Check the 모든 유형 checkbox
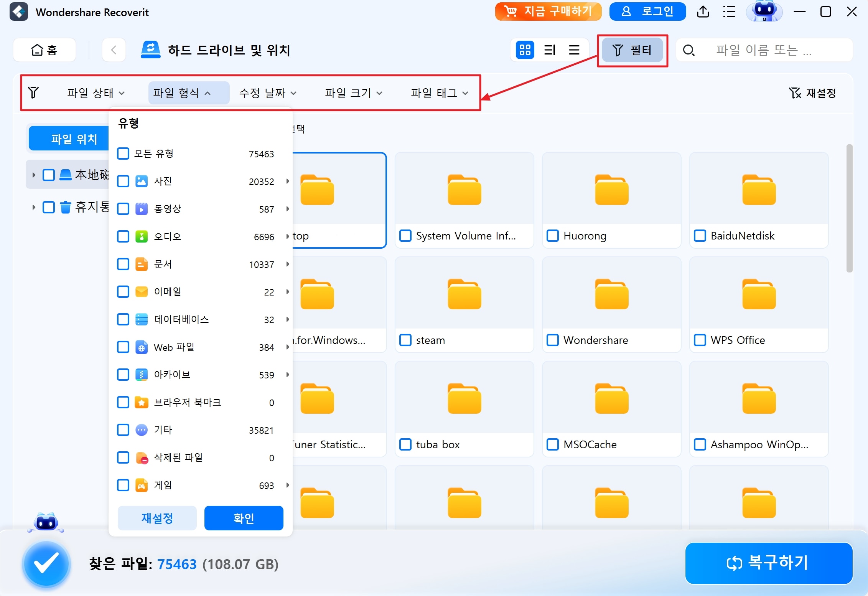Screen dimensions: 868x596 (x=123, y=154)
